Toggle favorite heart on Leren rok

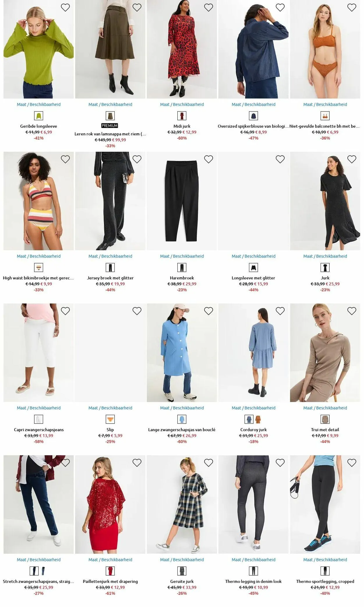click(x=137, y=8)
